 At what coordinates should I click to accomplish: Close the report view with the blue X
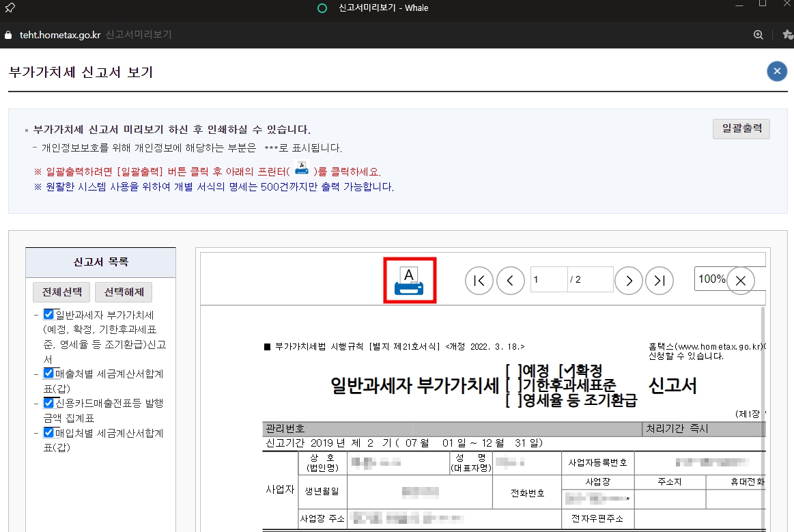[x=776, y=70]
